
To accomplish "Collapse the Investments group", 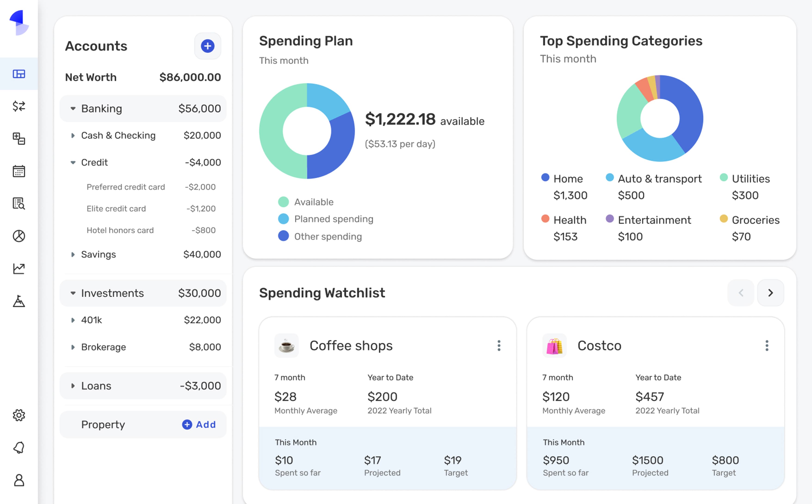I will [x=73, y=293].
